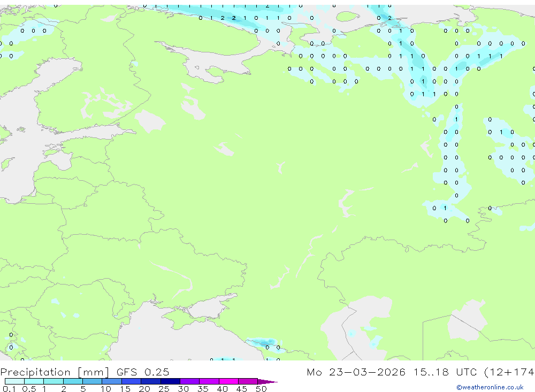The height and width of the screenshot is (392, 535).
Task: Open the weatheronline.co.uk copyright link
Action: [490, 387]
